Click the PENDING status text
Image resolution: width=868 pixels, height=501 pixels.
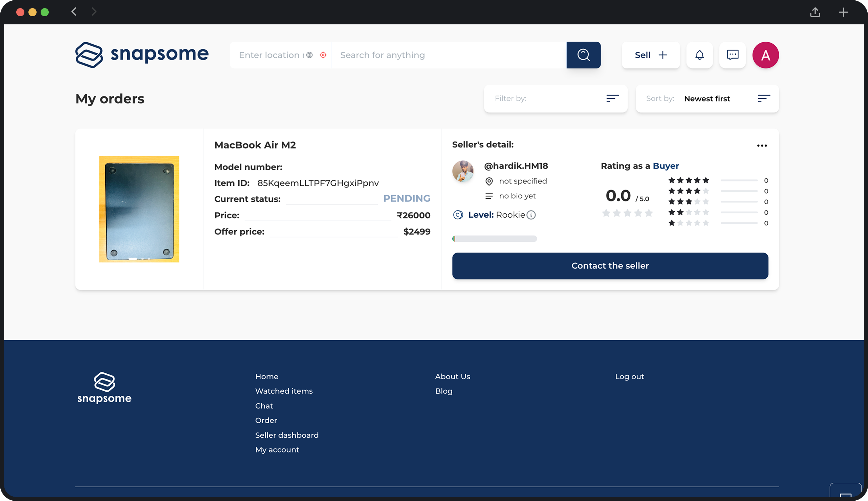pyautogui.click(x=407, y=199)
